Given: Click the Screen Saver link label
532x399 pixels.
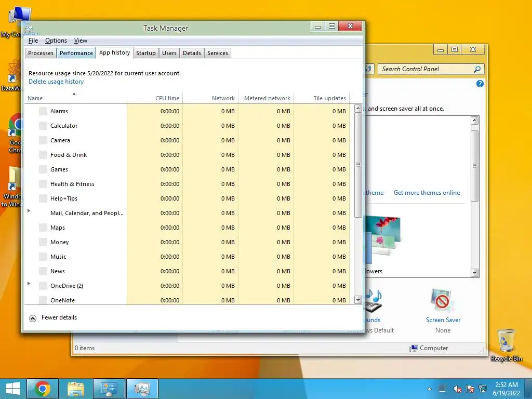Looking at the screenshot, I should point(443,320).
